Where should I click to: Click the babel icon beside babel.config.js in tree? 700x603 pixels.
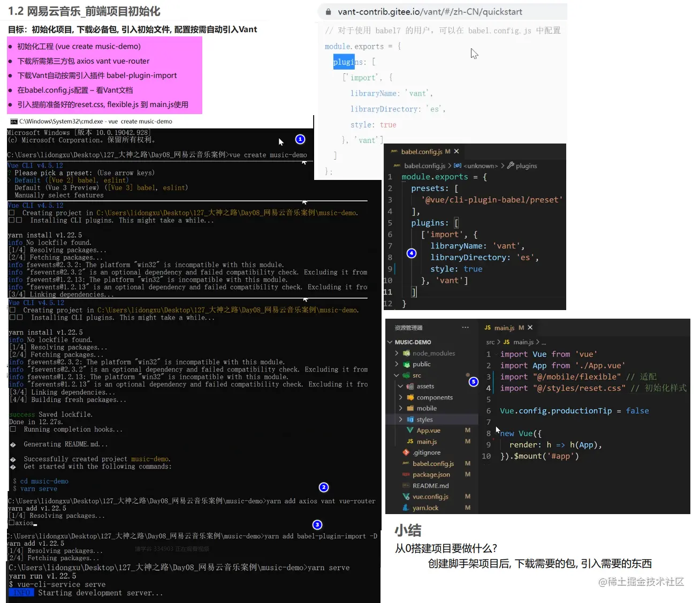pos(406,463)
